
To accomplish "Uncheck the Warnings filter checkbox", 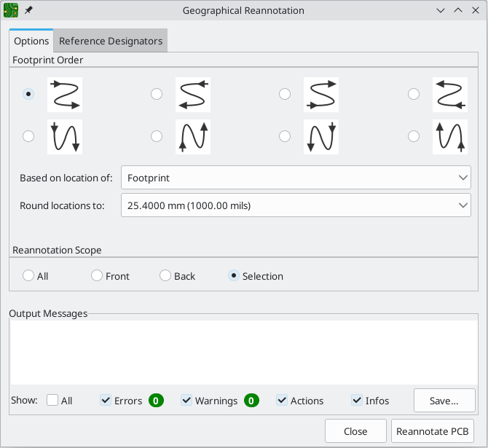I will pos(186,400).
